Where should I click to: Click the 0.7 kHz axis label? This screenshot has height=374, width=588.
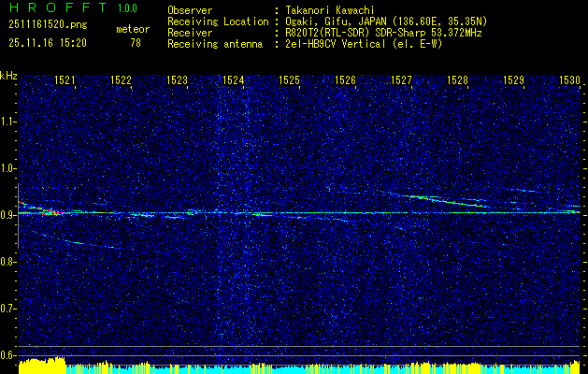pos(7,309)
